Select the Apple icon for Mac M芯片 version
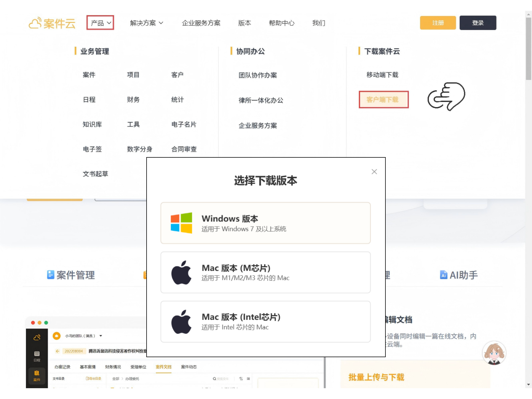The height and width of the screenshot is (399, 532). (x=181, y=272)
